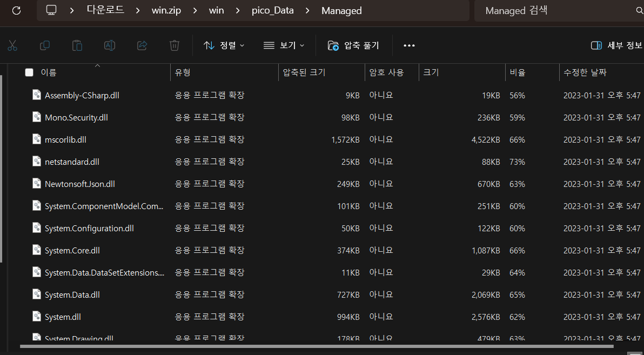Click the Copy icon in toolbar
Screen dimensions: 644x355
45,45
